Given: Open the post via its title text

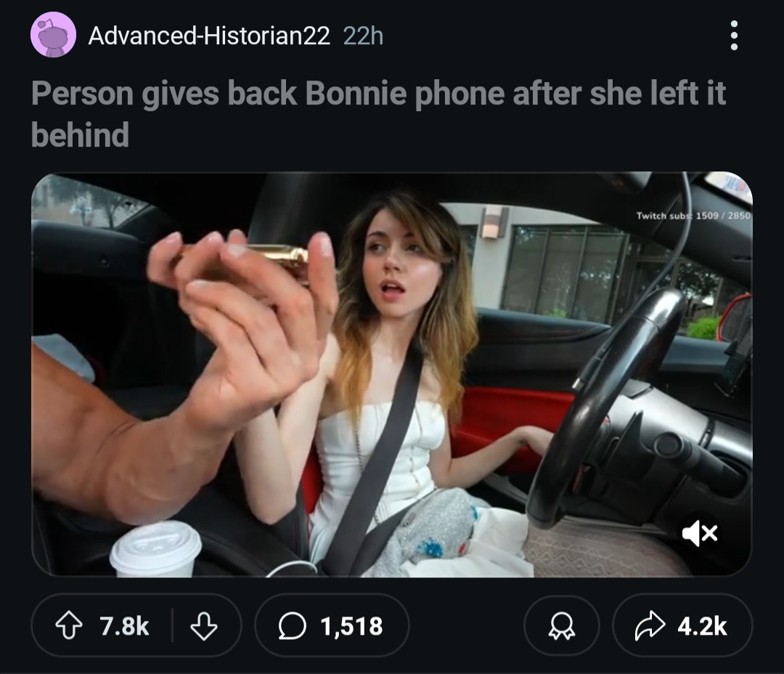Looking at the screenshot, I should coord(378,114).
